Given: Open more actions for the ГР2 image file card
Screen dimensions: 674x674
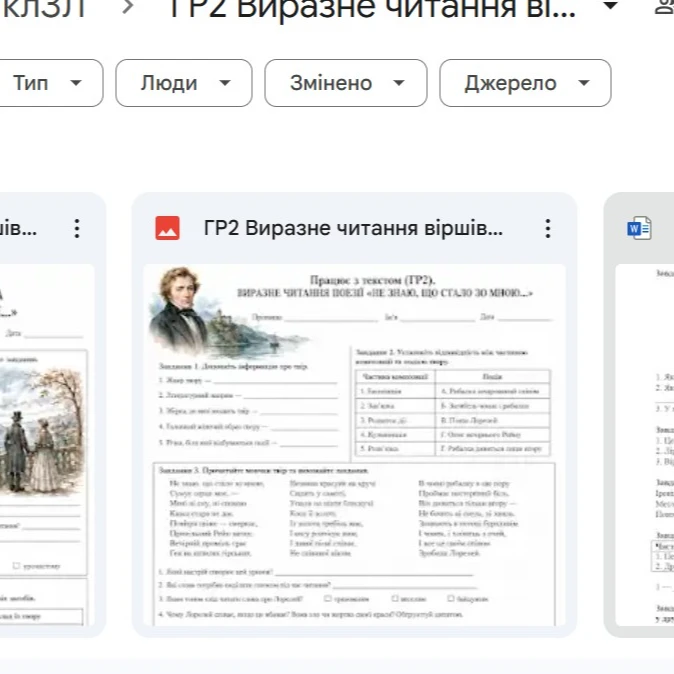Looking at the screenshot, I should [x=548, y=228].
